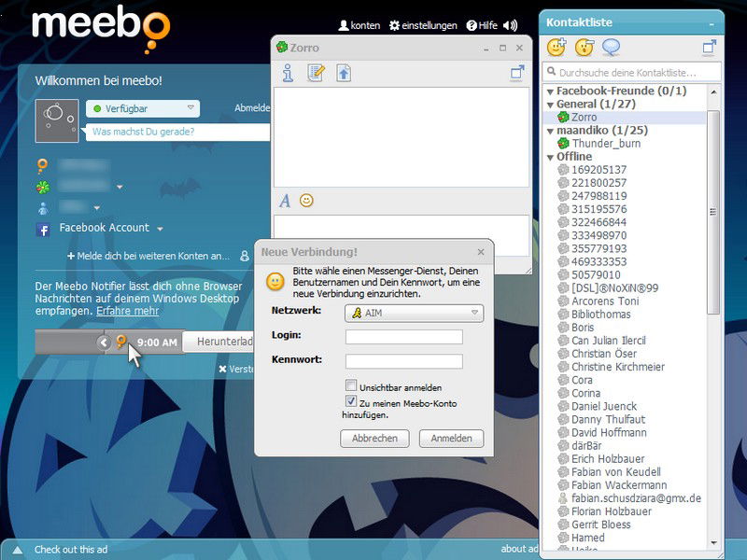View Zorro's info icon in chat window

pyautogui.click(x=288, y=74)
